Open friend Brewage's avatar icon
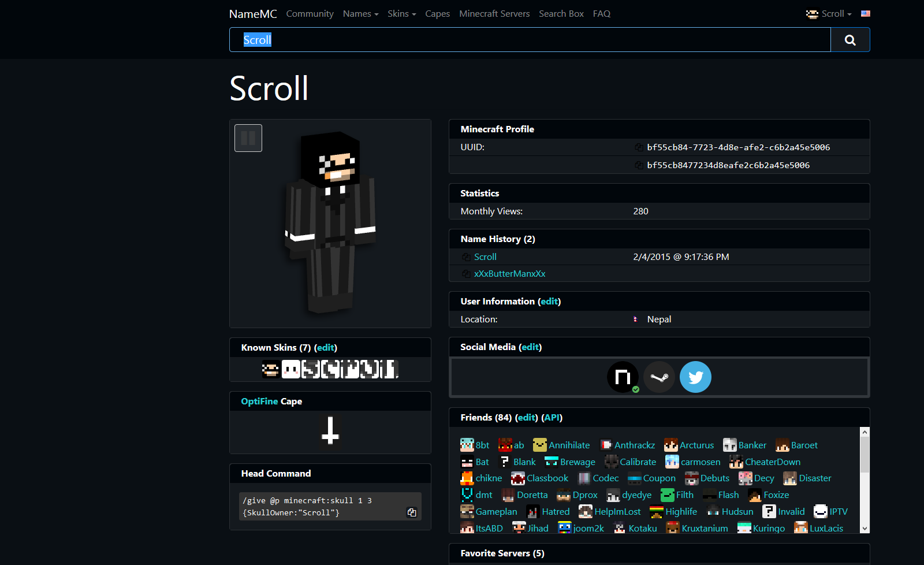 (552, 462)
